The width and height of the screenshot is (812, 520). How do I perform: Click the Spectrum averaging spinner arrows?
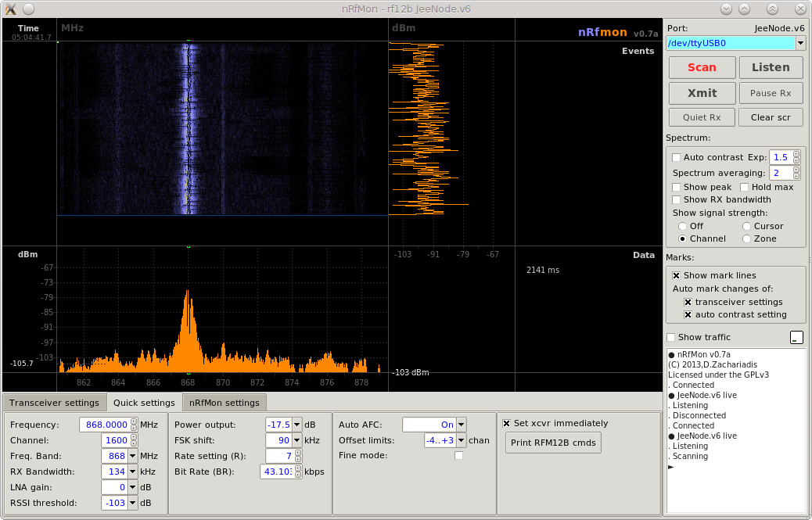click(x=796, y=173)
